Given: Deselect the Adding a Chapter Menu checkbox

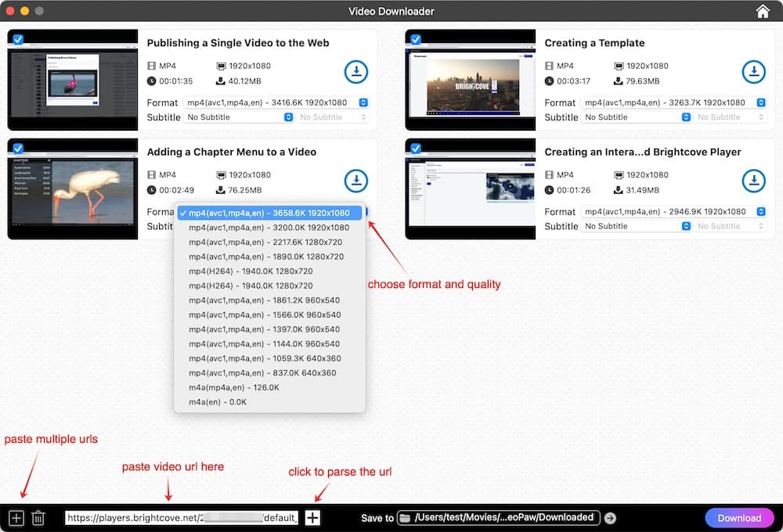Looking at the screenshot, I should pos(18,148).
